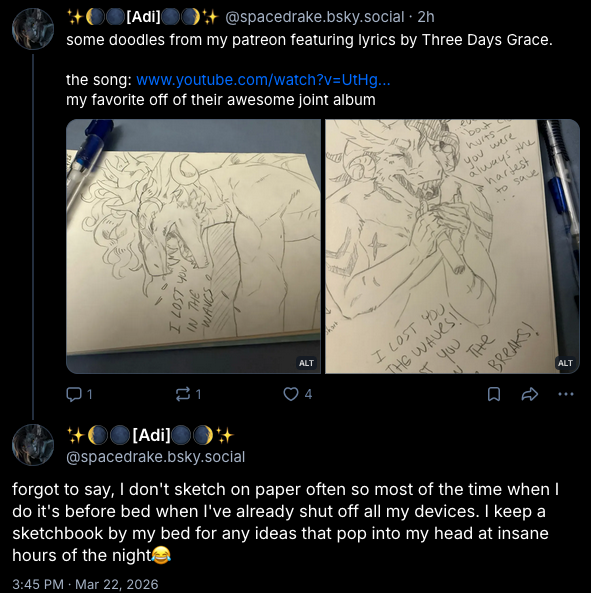Image resolution: width=591 pixels, height=593 pixels.
Task: Share the post via the arrow icon
Action: (x=529, y=394)
